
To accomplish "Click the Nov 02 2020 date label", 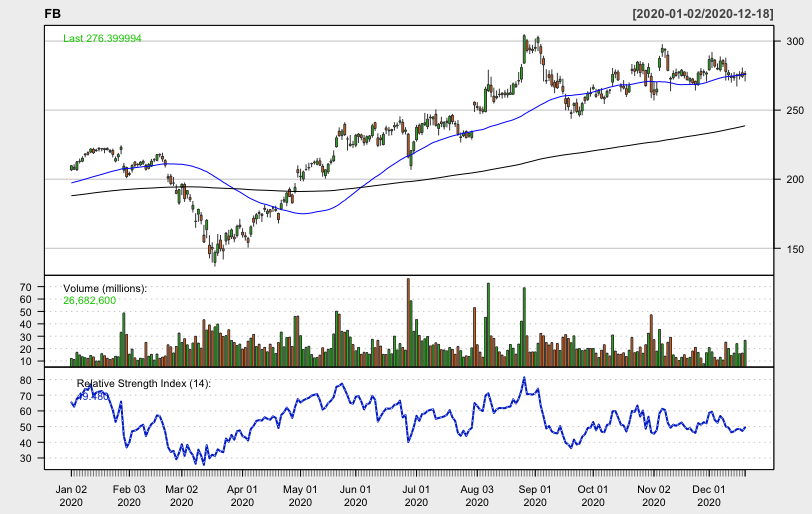I will point(654,495).
